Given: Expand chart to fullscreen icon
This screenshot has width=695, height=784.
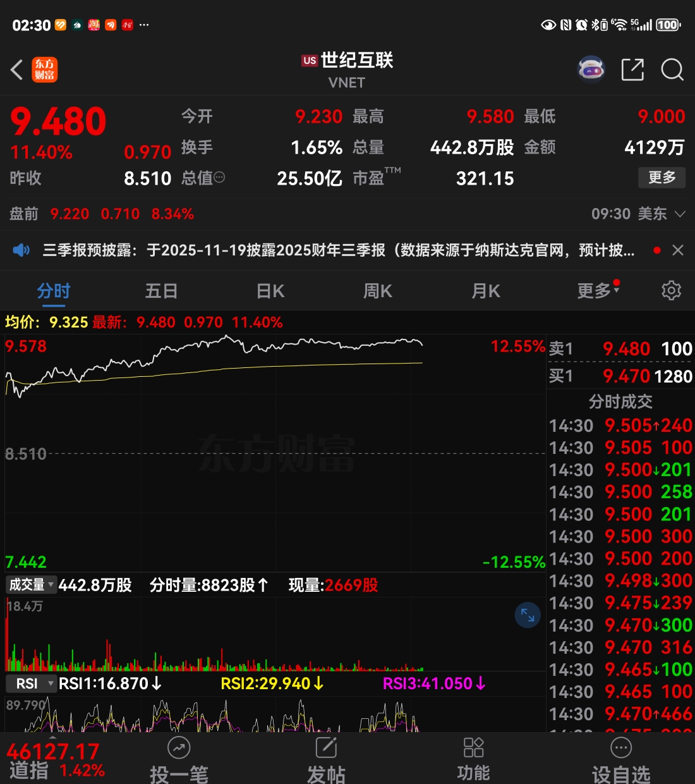Looking at the screenshot, I should coord(528,615).
